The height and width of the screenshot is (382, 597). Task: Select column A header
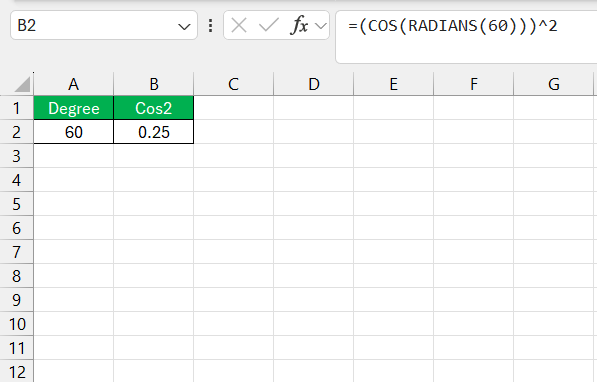point(73,84)
